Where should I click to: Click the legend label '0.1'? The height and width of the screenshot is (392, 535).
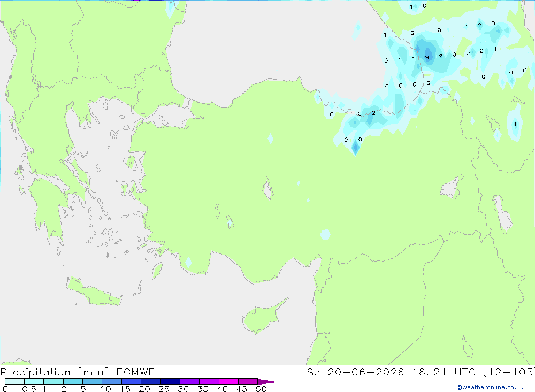(x=9, y=389)
